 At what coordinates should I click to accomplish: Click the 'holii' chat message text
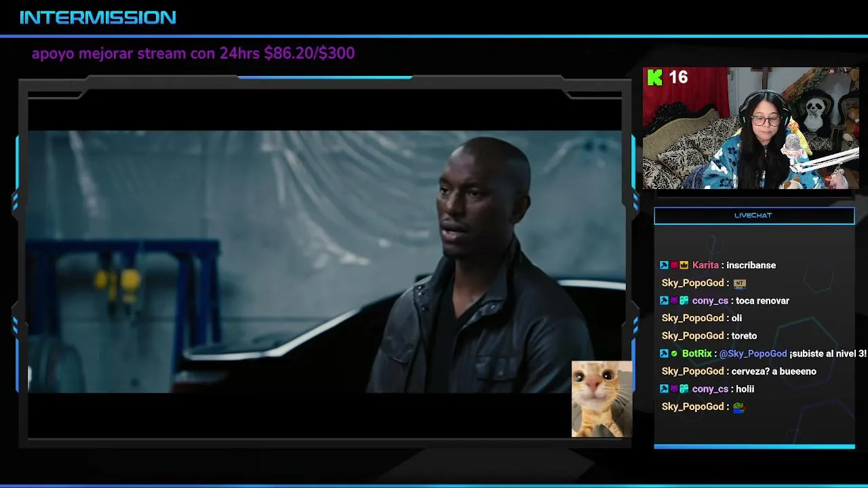pos(745,388)
